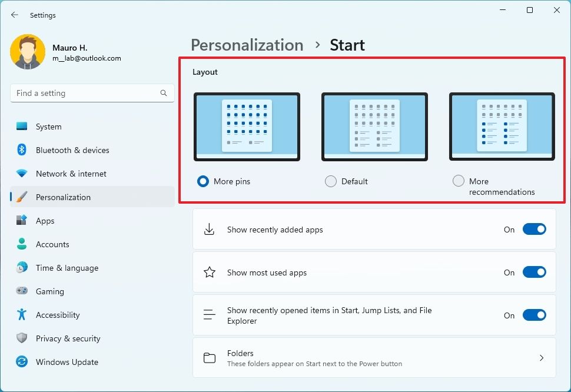Open Time & language settings
The image size is (571, 392).
tap(67, 268)
